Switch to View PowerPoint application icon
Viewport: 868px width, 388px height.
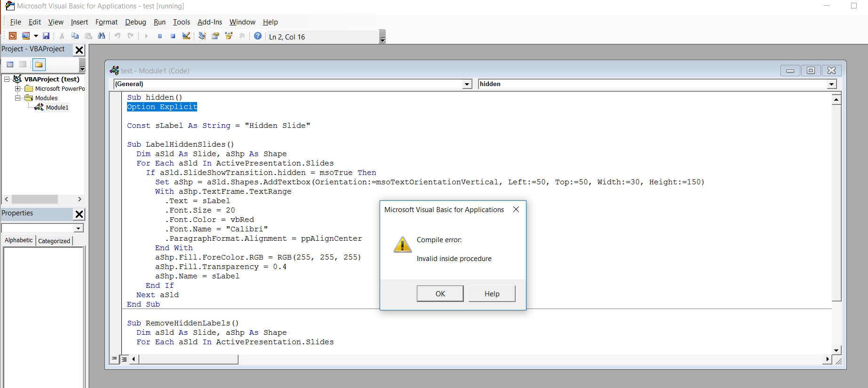pos(13,36)
